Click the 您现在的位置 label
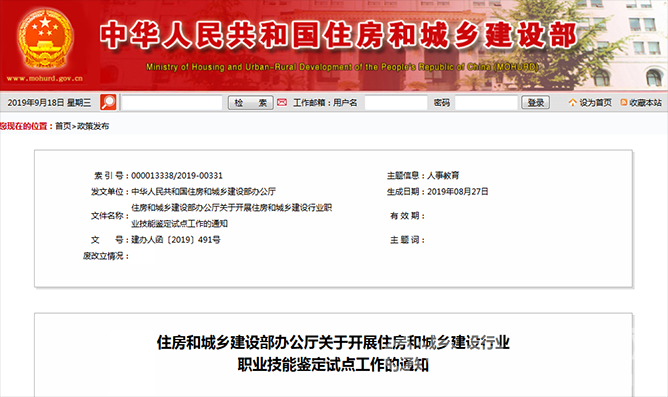This screenshot has width=668, height=397. pyautogui.click(x=25, y=126)
